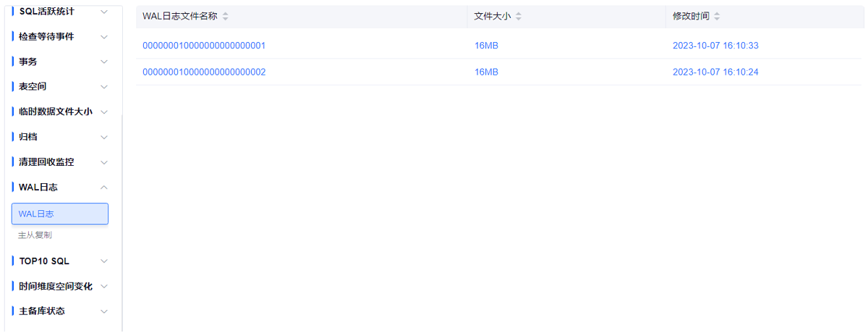
Task: Click the 2023-10-07 16:10:33 timestamp
Action: [x=715, y=46]
